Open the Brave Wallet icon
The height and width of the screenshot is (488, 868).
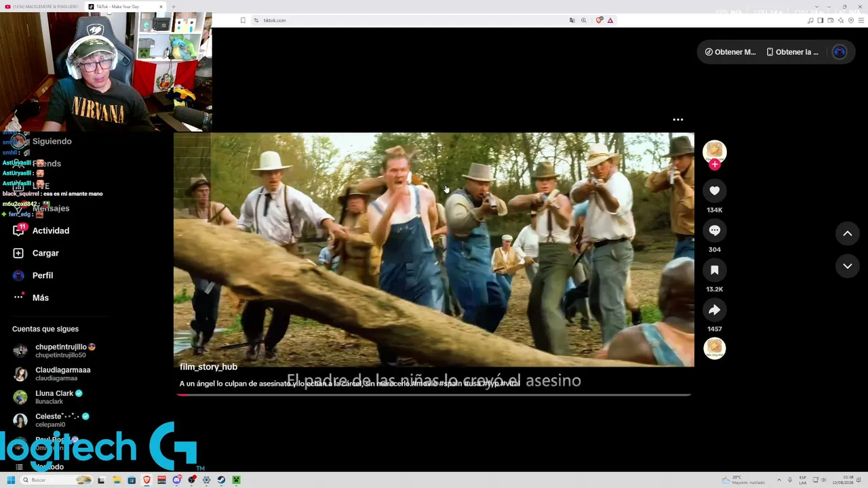(x=831, y=20)
